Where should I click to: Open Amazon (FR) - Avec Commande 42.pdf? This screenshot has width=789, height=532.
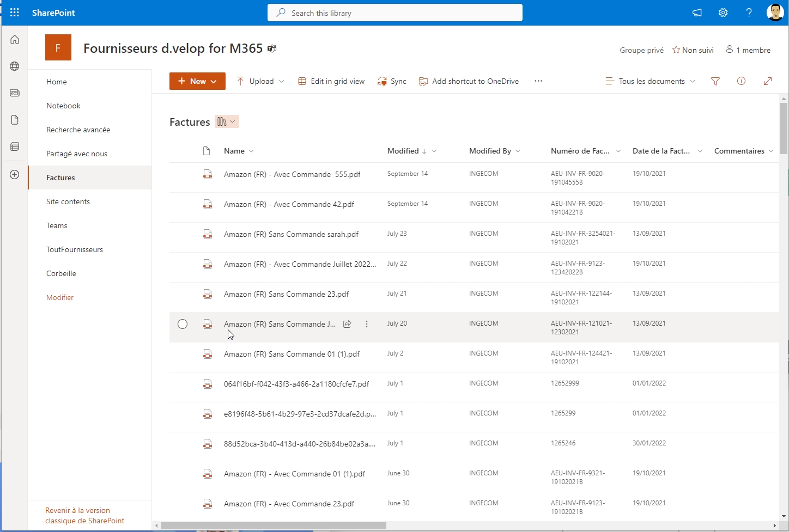(x=289, y=204)
